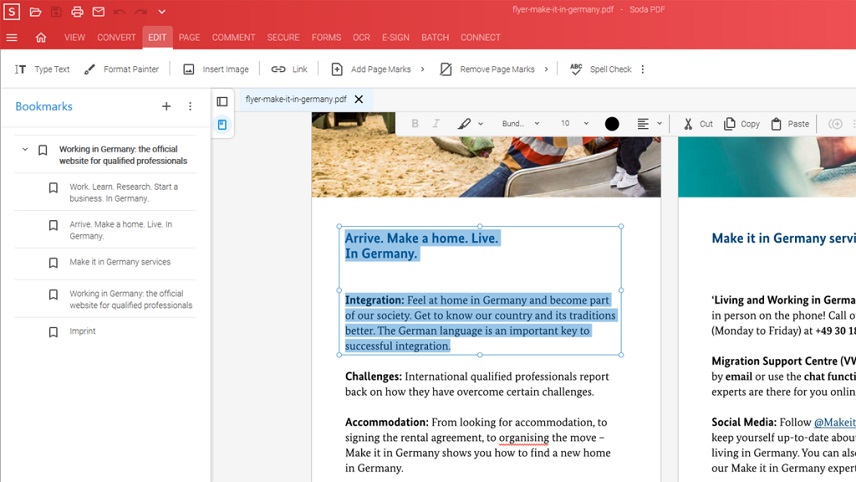This screenshot has width=856, height=482.
Task: Open the E-SIGN tab
Action: (x=395, y=38)
